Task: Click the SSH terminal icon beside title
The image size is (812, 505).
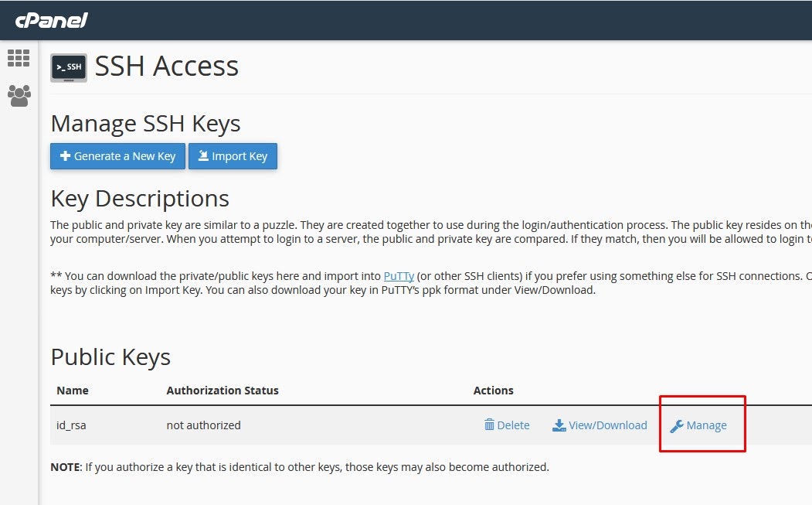Action: [x=68, y=67]
